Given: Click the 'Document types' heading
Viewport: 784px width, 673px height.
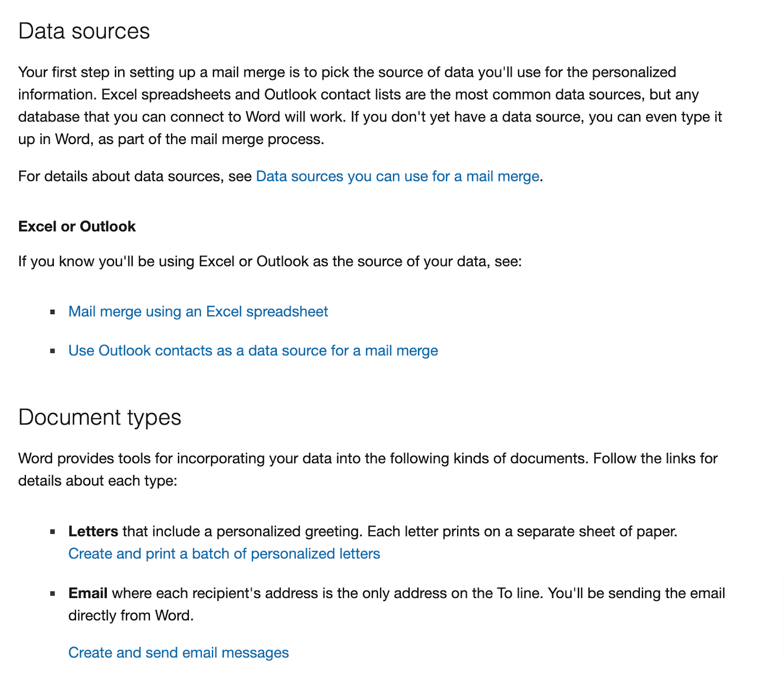Looking at the screenshot, I should pyautogui.click(x=99, y=418).
